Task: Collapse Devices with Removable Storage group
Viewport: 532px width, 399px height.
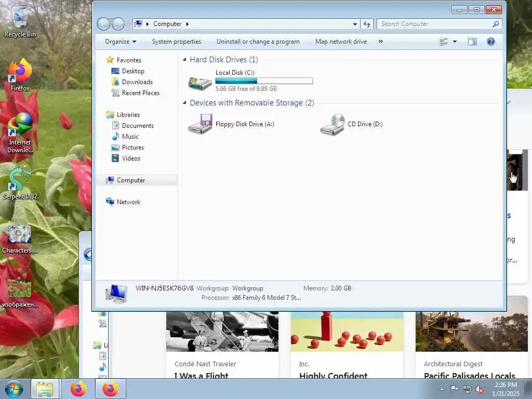Action: click(184, 102)
